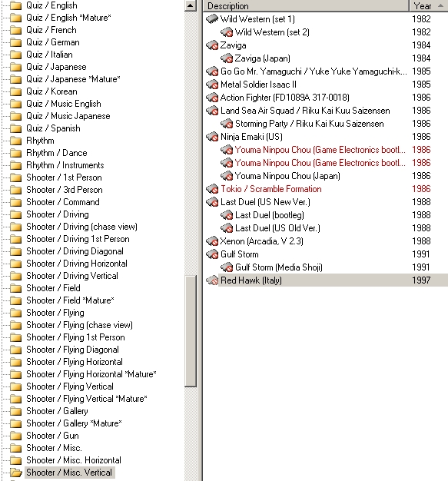This screenshot has height=481, width=448.
Task: Select the Shooter / Gallery *Mature* folder
Action: click(74, 423)
